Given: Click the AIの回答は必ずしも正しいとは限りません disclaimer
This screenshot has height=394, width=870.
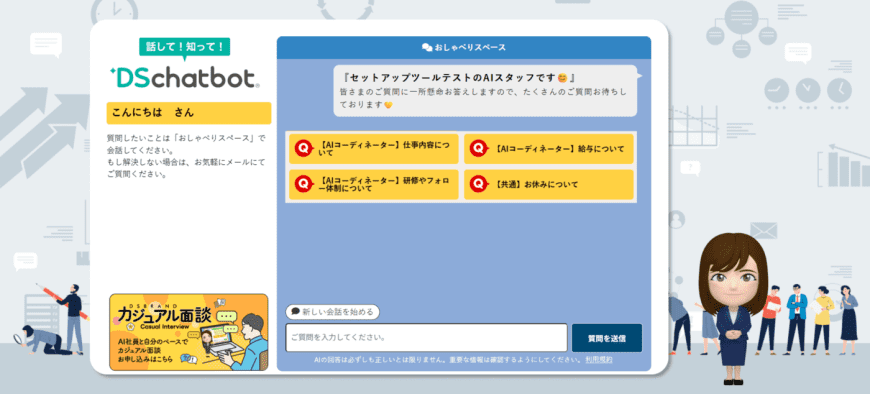Looking at the screenshot, I should [x=448, y=360].
